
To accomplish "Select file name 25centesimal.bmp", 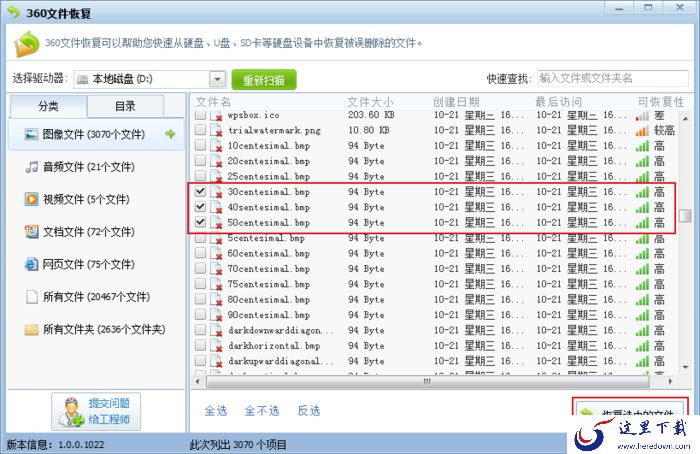I will tap(269, 177).
